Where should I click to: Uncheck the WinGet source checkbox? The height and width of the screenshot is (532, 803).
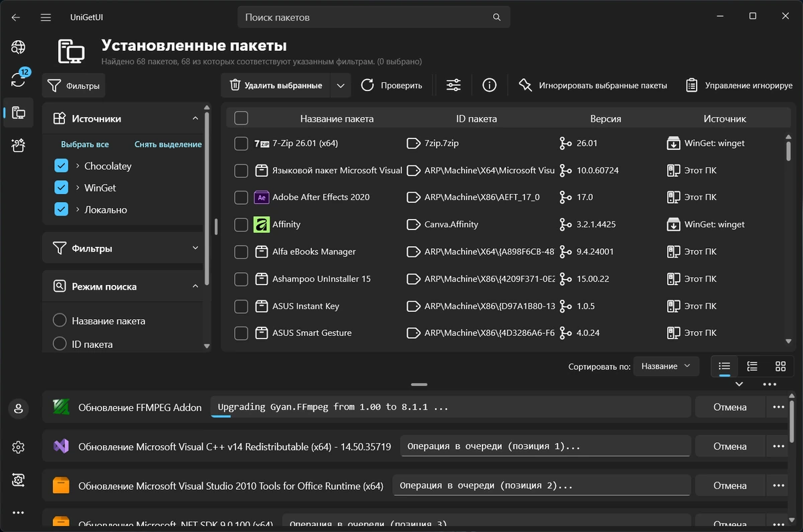coord(61,188)
